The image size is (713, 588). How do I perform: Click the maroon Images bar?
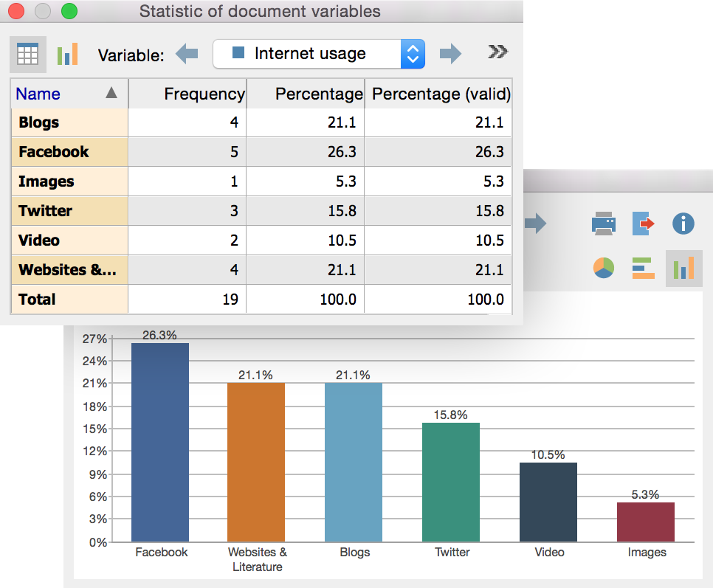tap(646, 522)
